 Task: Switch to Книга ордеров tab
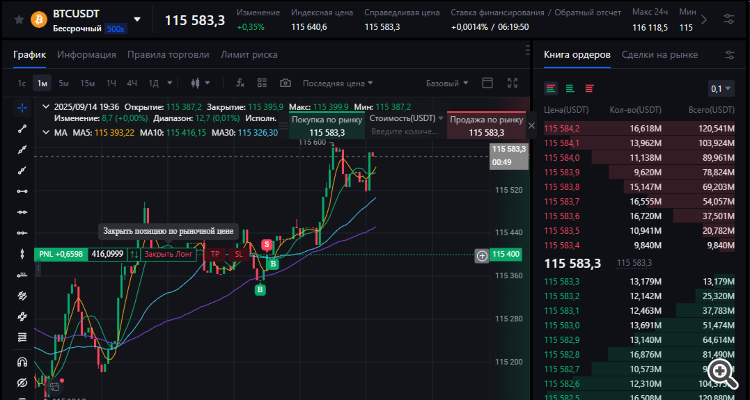pos(577,55)
